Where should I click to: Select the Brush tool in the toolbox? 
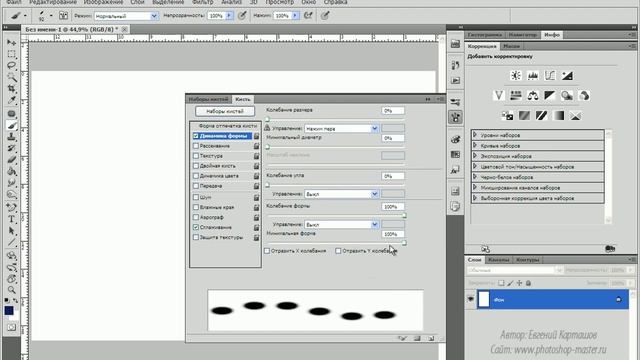click(11, 125)
